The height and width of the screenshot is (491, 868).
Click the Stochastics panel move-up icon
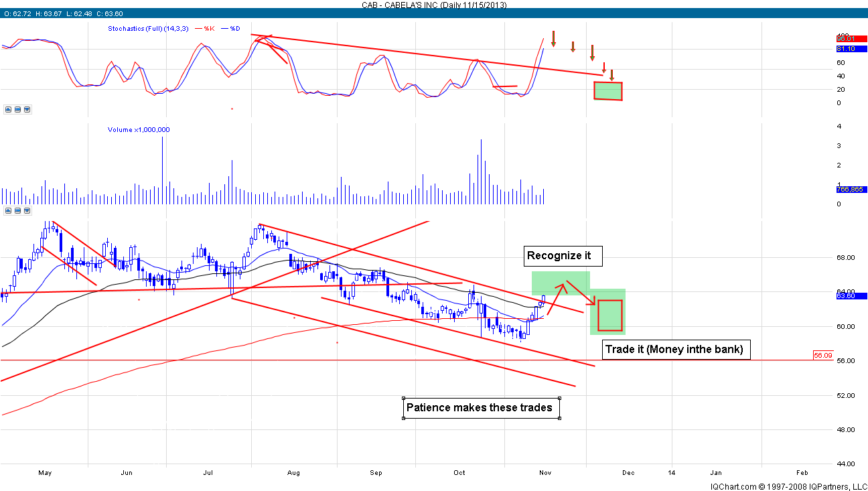coord(7,109)
